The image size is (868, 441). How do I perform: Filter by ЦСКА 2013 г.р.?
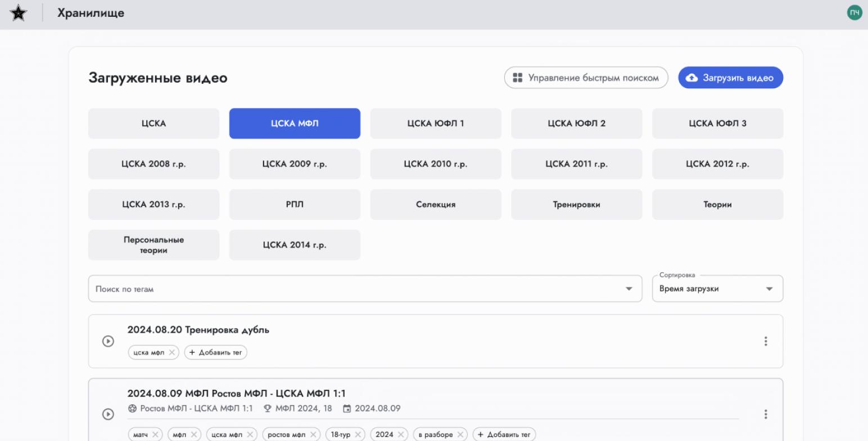coord(153,204)
